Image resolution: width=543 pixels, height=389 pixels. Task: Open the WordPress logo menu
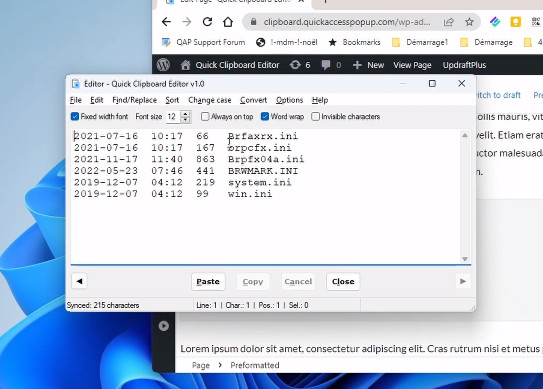point(163,65)
